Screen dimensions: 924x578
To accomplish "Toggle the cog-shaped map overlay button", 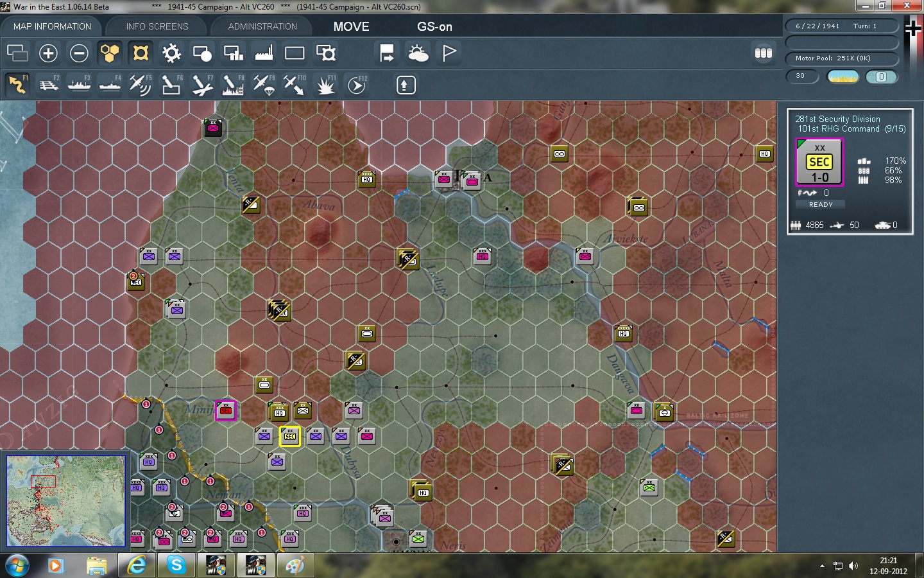I will click(x=171, y=53).
